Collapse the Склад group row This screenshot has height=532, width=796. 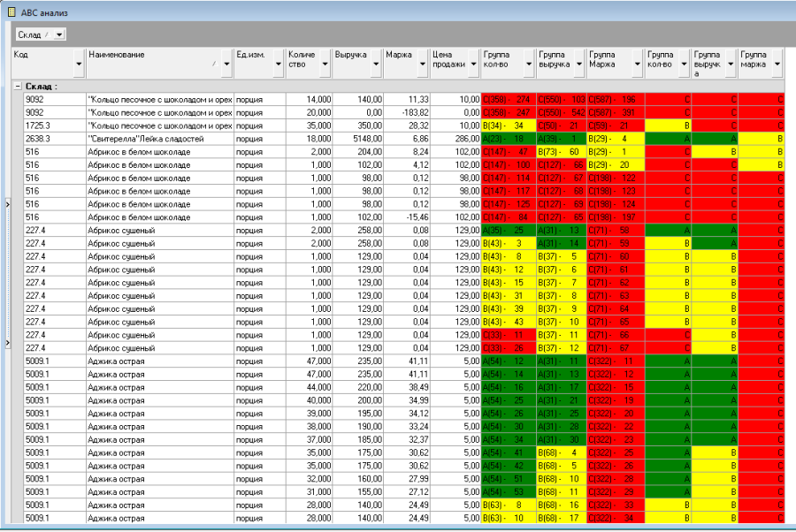[17, 87]
